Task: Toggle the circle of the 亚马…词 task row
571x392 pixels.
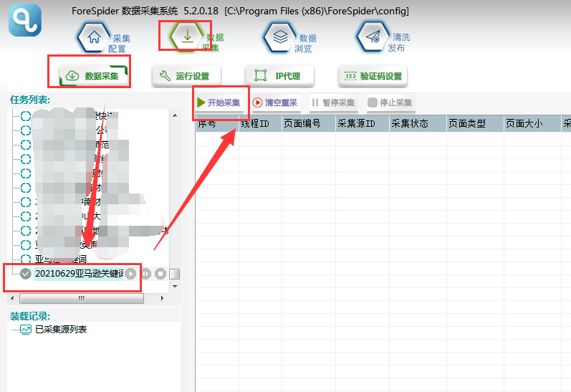Action: 26,259
